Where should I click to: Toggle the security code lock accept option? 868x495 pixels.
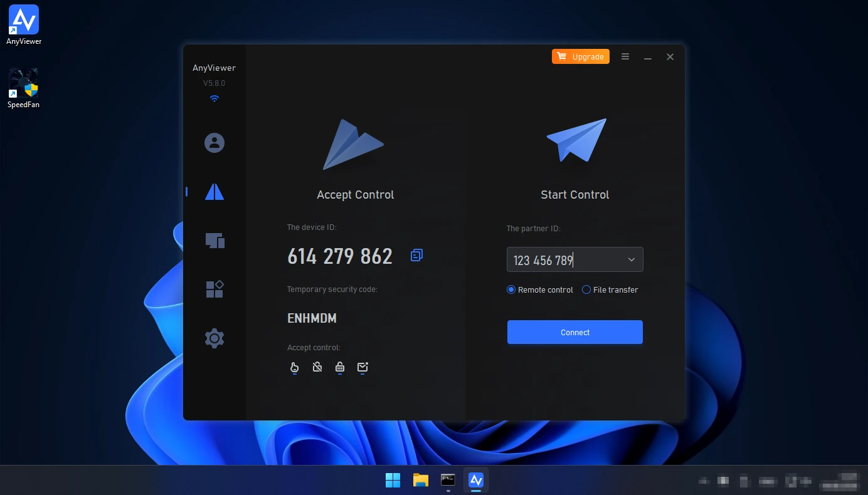click(x=340, y=368)
